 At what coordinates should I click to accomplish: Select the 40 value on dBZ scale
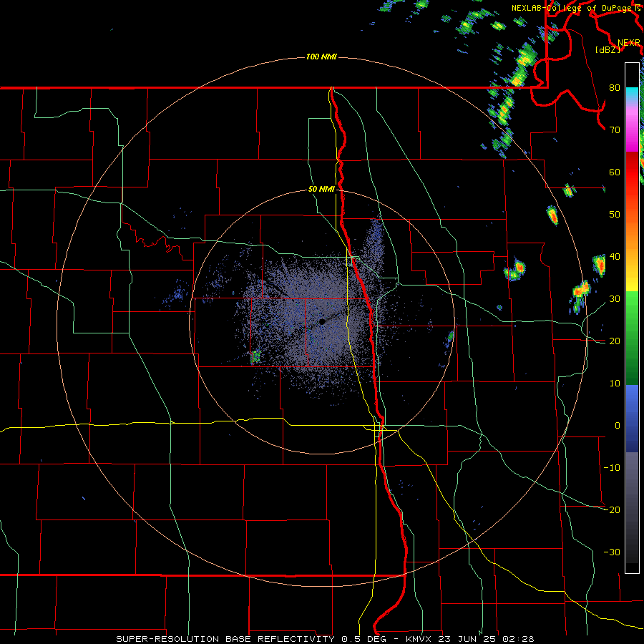[x=615, y=257]
